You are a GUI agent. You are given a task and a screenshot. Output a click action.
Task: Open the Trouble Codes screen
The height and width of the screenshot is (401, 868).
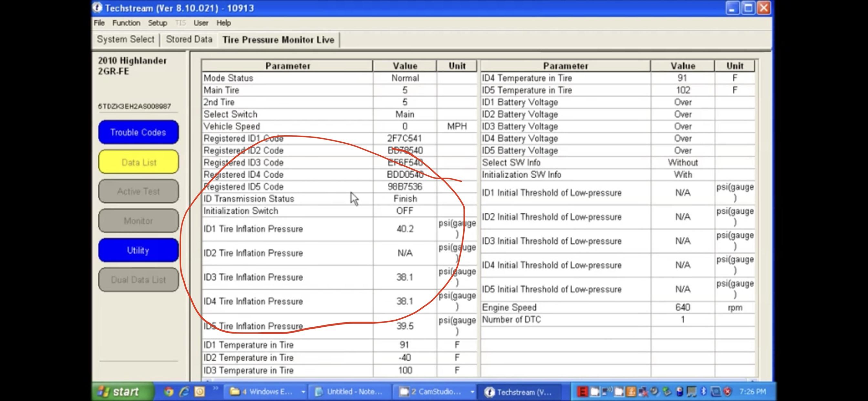tap(139, 132)
